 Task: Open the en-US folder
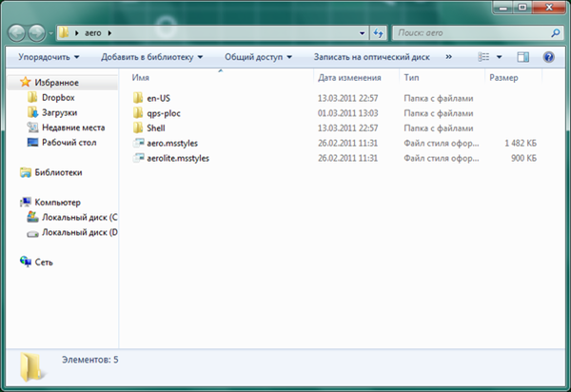[157, 97]
